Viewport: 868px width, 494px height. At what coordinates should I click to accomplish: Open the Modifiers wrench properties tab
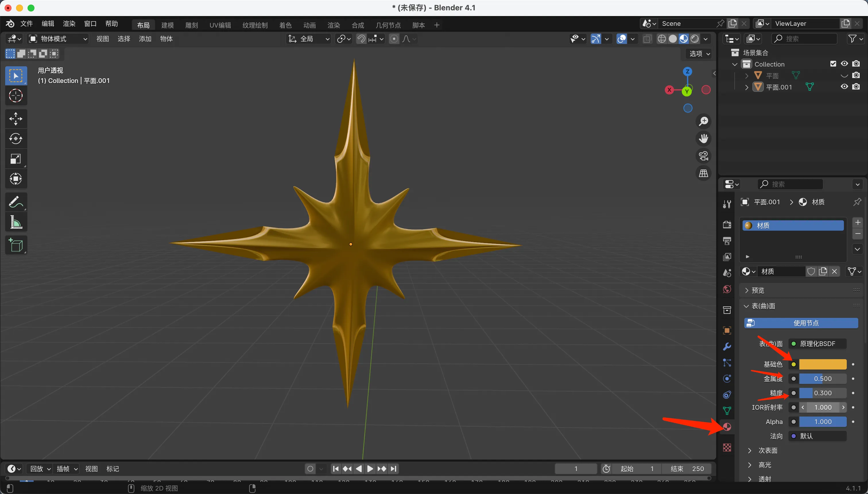coord(727,347)
